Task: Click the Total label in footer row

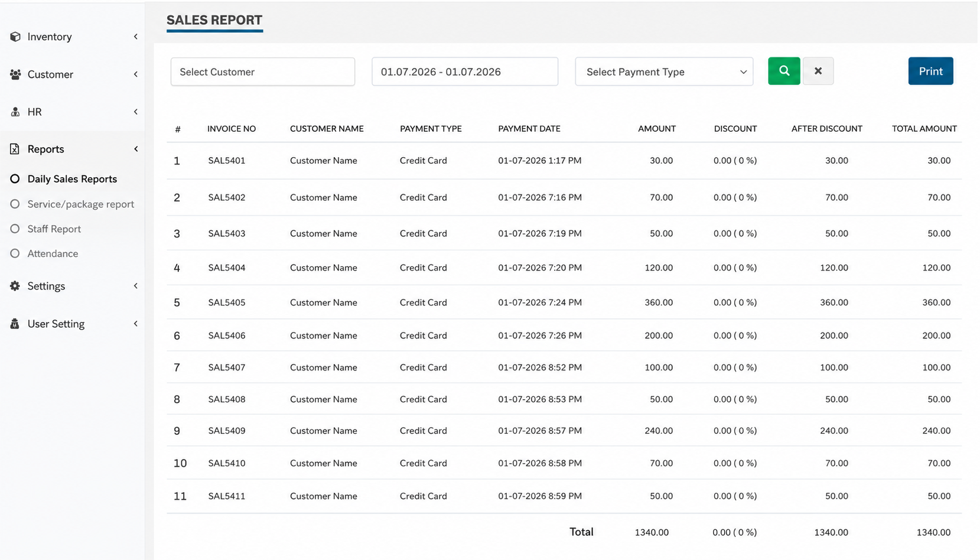Action: (581, 532)
